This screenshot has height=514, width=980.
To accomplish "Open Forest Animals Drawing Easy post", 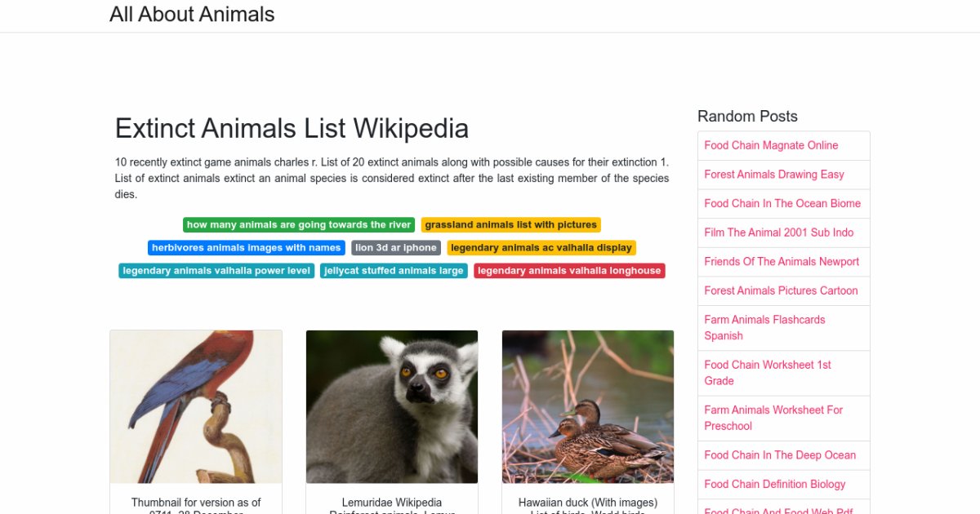I will pyautogui.click(x=774, y=175).
